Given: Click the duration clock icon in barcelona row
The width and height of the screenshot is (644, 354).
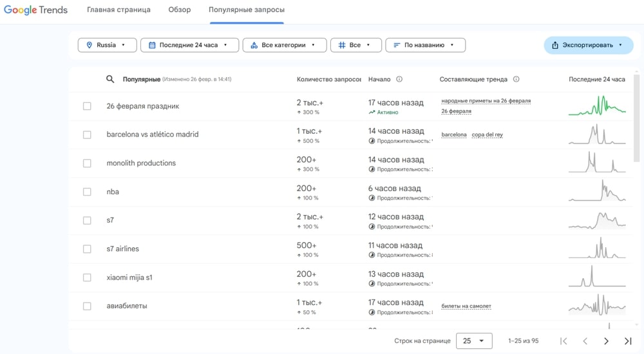Looking at the screenshot, I should click(x=372, y=141).
